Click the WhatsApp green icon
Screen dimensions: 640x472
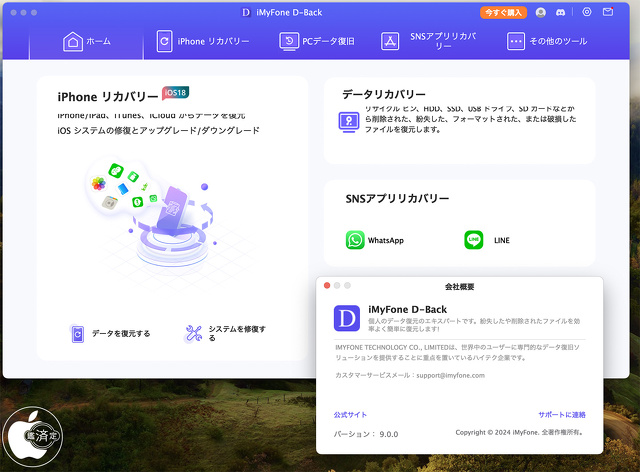coord(355,240)
